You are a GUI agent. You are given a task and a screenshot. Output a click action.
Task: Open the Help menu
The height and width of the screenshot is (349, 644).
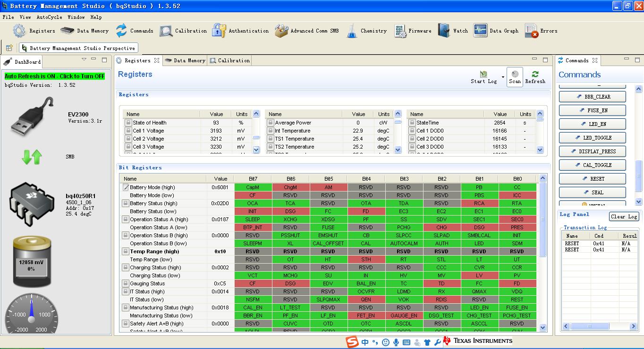(96, 17)
